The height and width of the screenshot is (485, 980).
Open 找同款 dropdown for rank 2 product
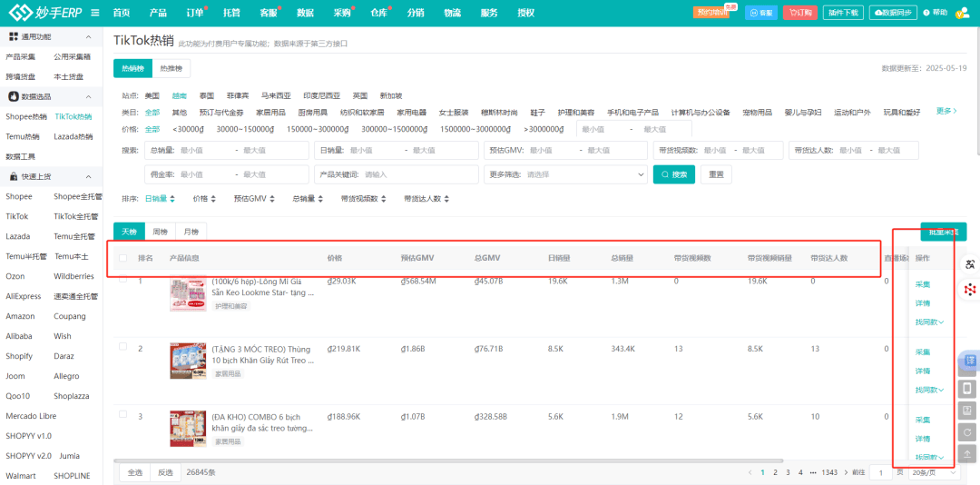point(929,390)
